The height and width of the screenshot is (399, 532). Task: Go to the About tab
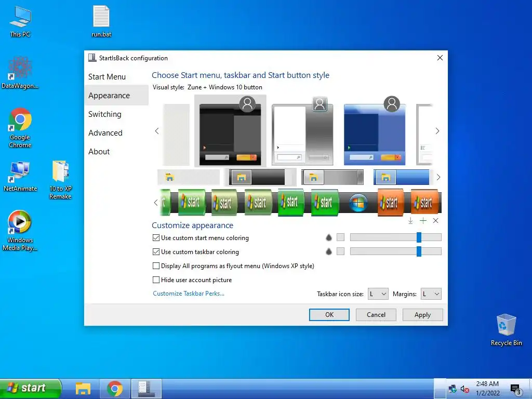[x=99, y=152]
